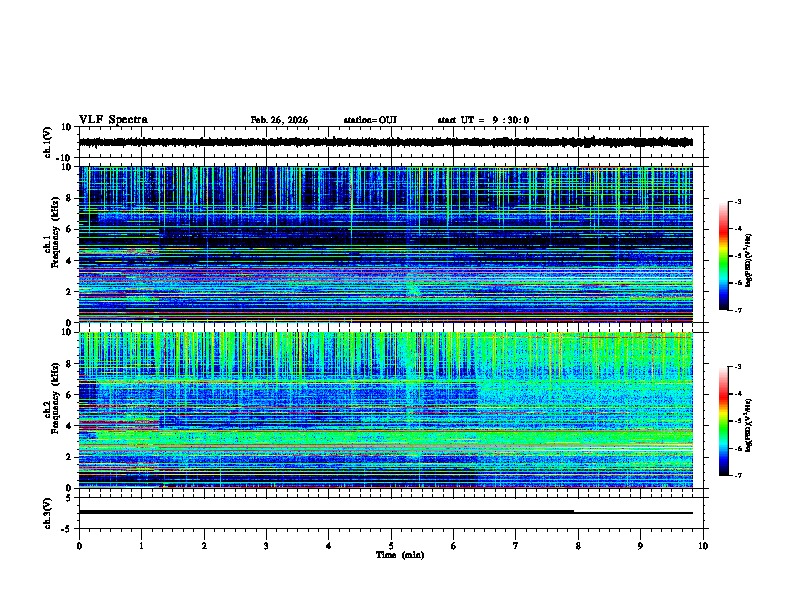Click the '0' tick on the time axis
The image size is (792, 612).
click(x=79, y=546)
